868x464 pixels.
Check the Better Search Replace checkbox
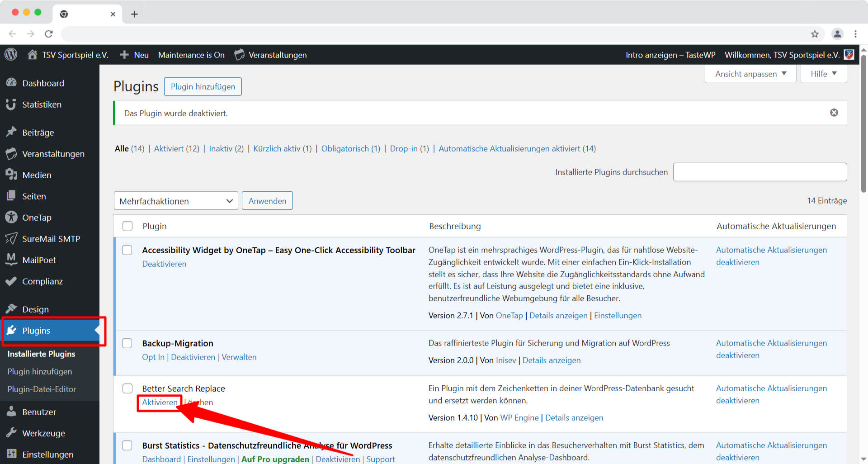click(x=127, y=388)
